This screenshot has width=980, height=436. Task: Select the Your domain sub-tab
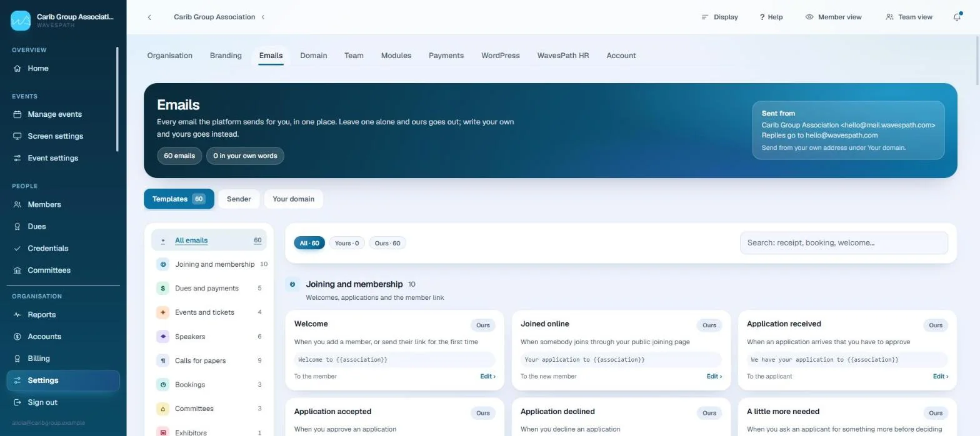(293, 199)
